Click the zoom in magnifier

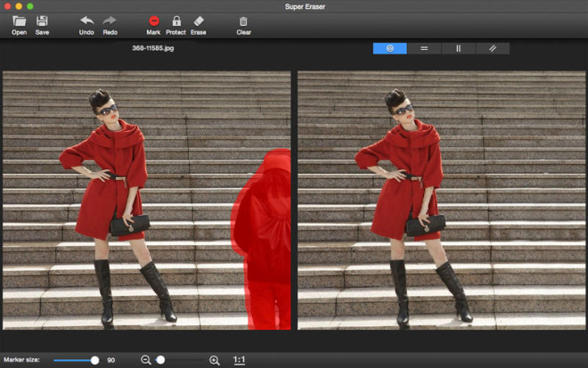click(214, 360)
